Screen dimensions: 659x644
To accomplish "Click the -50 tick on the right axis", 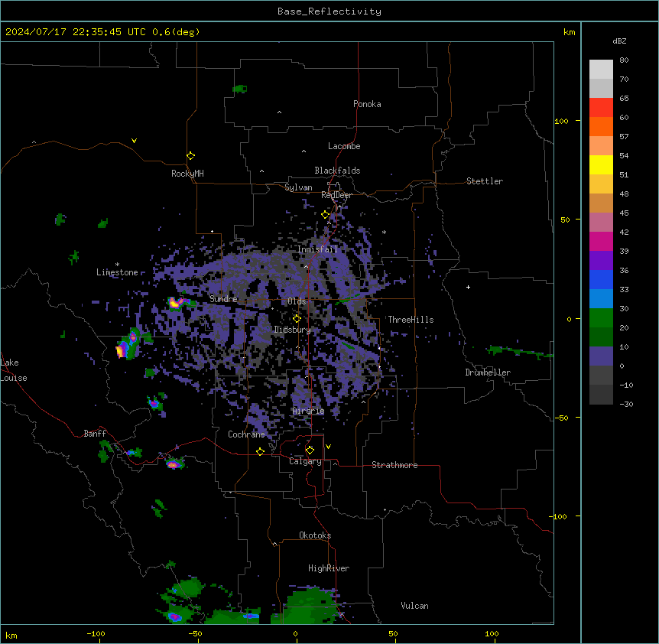I will [x=561, y=418].
